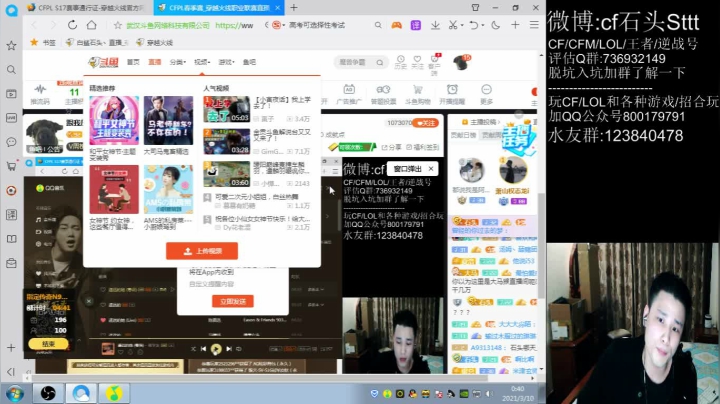Open the game controller toolbar icon
The width and height of the screenshot is (720, 404).
(x=396, y=25)
